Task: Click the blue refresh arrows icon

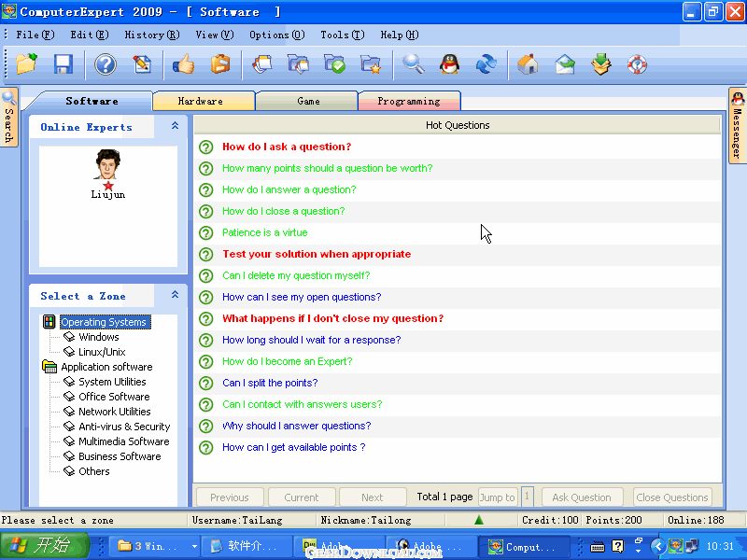Action: (x=486, y=63)
